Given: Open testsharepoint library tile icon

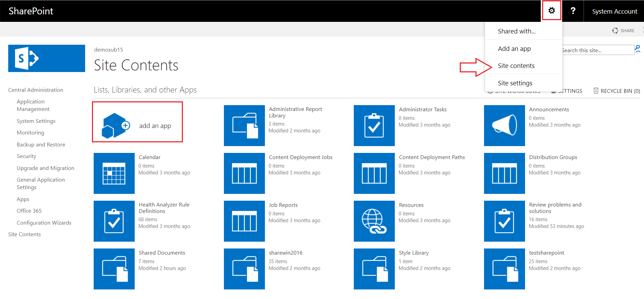Looking at the screenshot, I should point(505,269).
